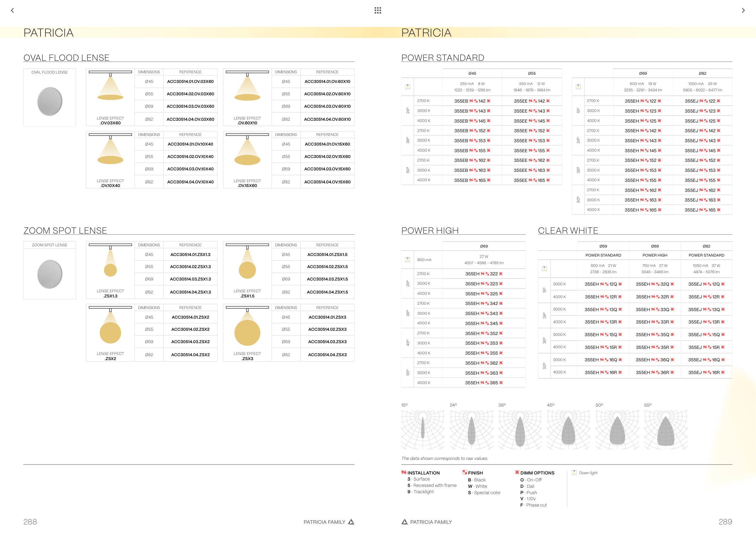756x535 pixels.
Task: Click the Down light legend icon
Action: (574, 472)
